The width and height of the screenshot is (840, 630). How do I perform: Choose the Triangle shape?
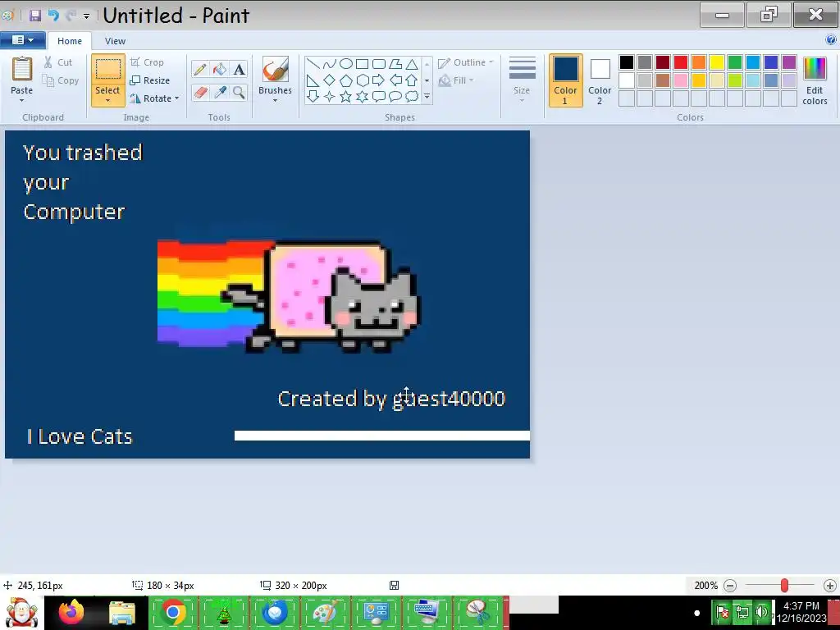(412, 64)
